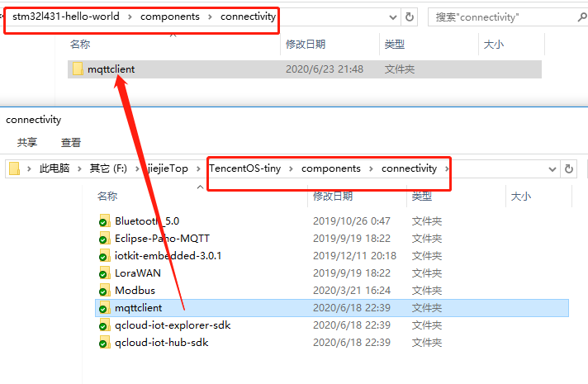Image resolution: width=588 pixels, height=384 pixels.
Task: Open address history dropdown in lower window
Action: pos(552,169)
